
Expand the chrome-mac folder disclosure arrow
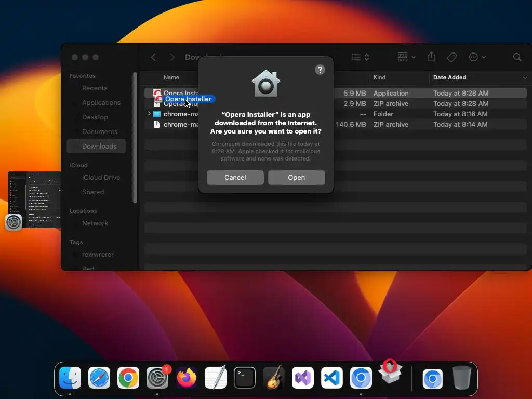[x=149, y=114]
